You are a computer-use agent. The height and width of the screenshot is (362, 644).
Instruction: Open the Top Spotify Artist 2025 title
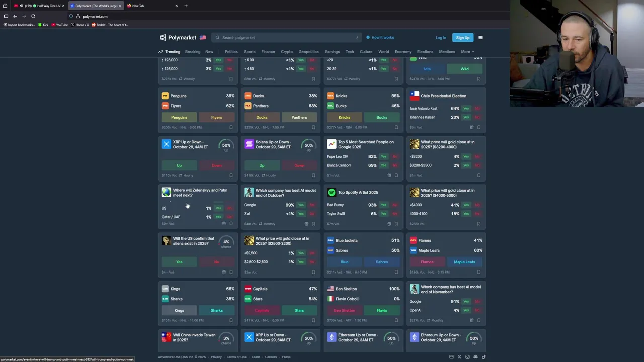358,192
